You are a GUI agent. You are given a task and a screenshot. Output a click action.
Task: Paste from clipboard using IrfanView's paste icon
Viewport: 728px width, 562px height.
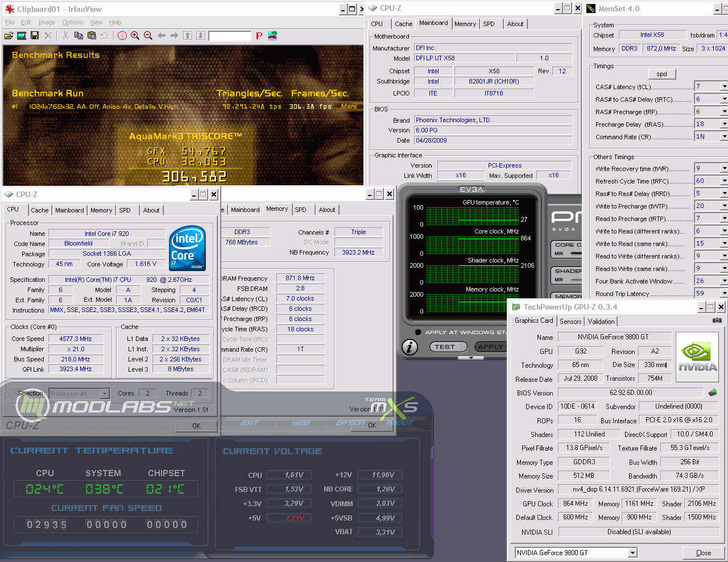[91, 36]
